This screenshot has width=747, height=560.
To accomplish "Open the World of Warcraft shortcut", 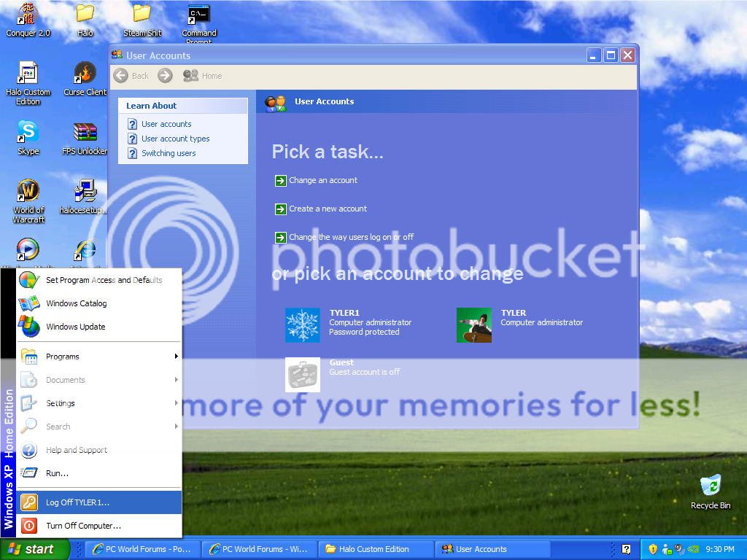I will tap(28, 192).
